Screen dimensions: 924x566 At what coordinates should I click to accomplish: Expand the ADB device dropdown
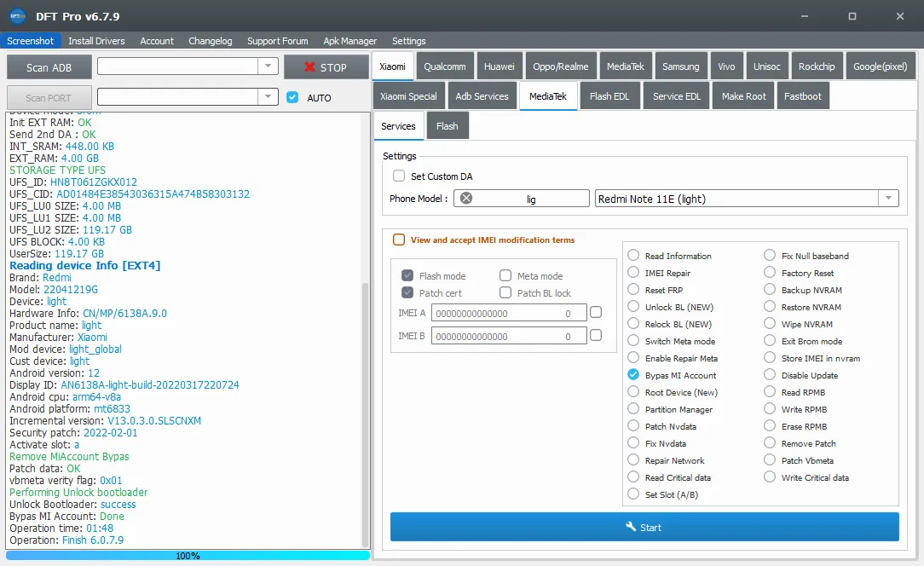pyautogui.click(x=268, y=66)
